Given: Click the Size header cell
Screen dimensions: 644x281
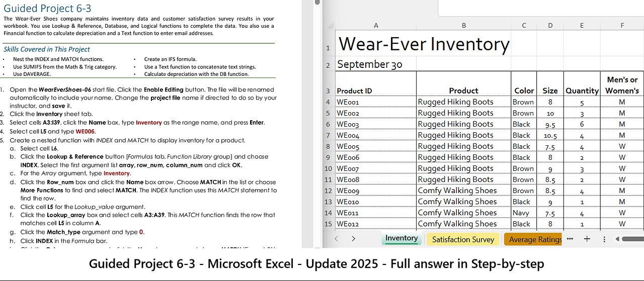Looking at the screenshot, I should click(x=550, y=84).
